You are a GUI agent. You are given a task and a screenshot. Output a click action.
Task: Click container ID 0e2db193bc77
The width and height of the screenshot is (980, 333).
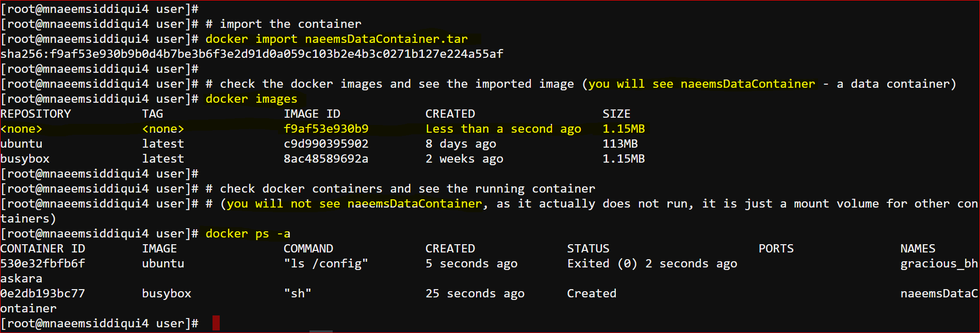tap(42, 294)
